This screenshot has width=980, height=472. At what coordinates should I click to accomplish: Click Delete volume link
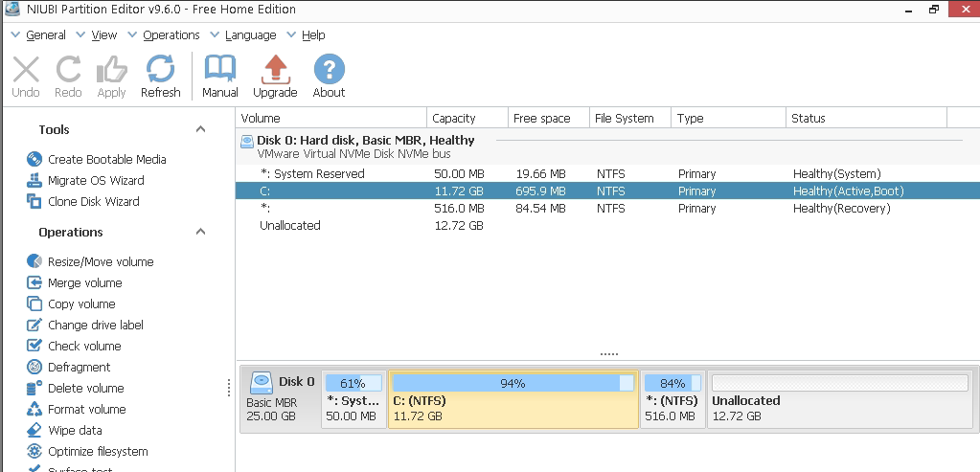(85, 389)
